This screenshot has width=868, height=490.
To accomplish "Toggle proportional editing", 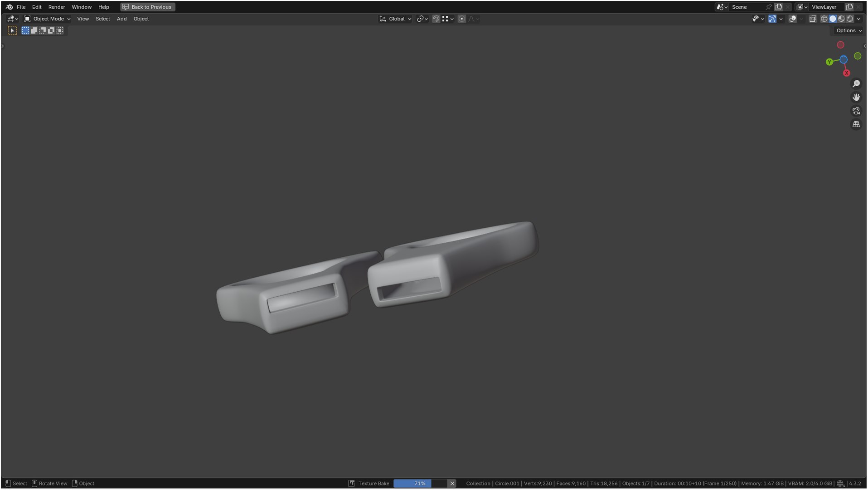I will pyautogui.click(x=461, y=19).
